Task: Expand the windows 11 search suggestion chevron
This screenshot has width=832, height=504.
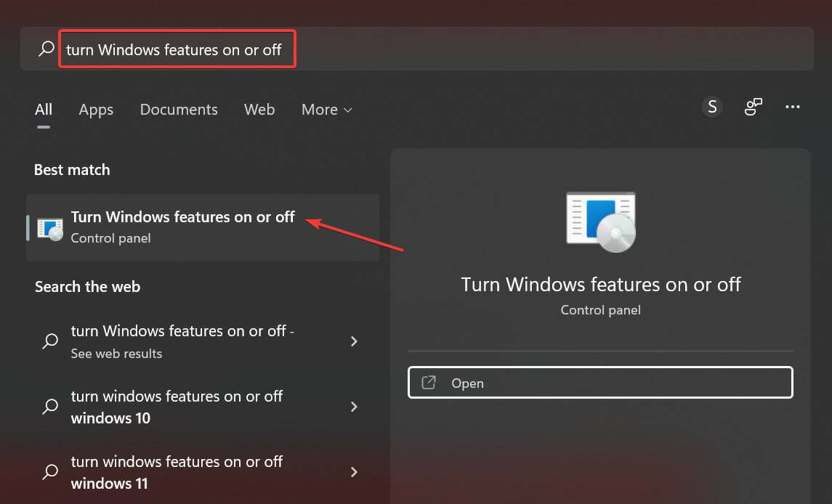Action: coord(354,472)
